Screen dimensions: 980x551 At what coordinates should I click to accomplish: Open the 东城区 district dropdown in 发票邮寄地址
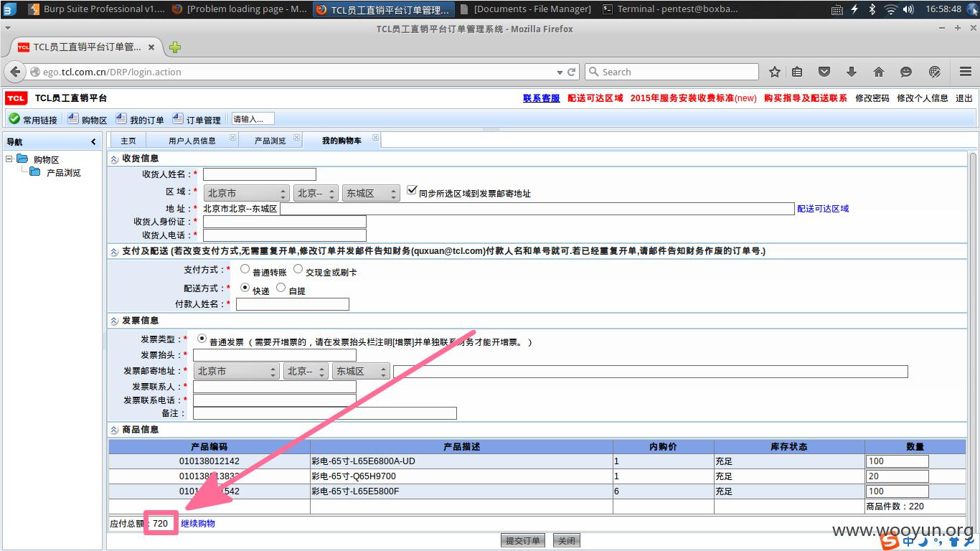(361, 372)
